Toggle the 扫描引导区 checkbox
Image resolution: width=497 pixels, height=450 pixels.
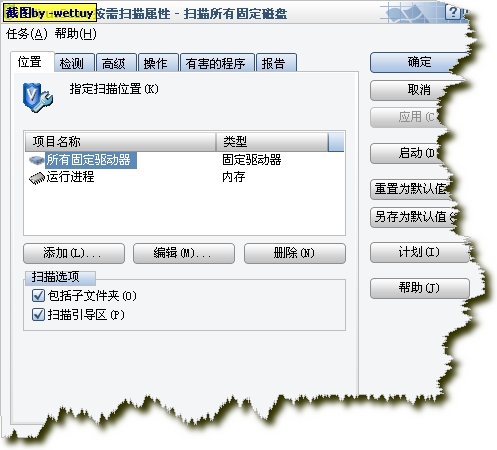38,315
